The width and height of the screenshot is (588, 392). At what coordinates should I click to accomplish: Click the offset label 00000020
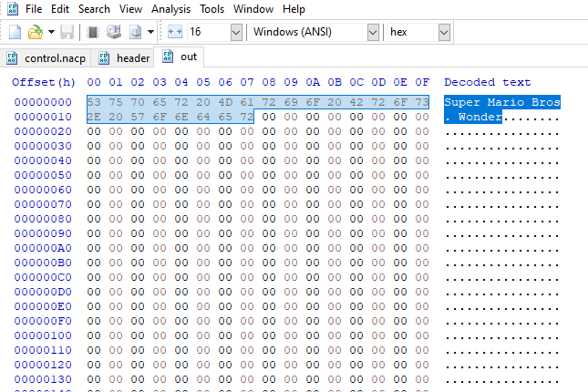pyautogui.click(x=43, y=131)
